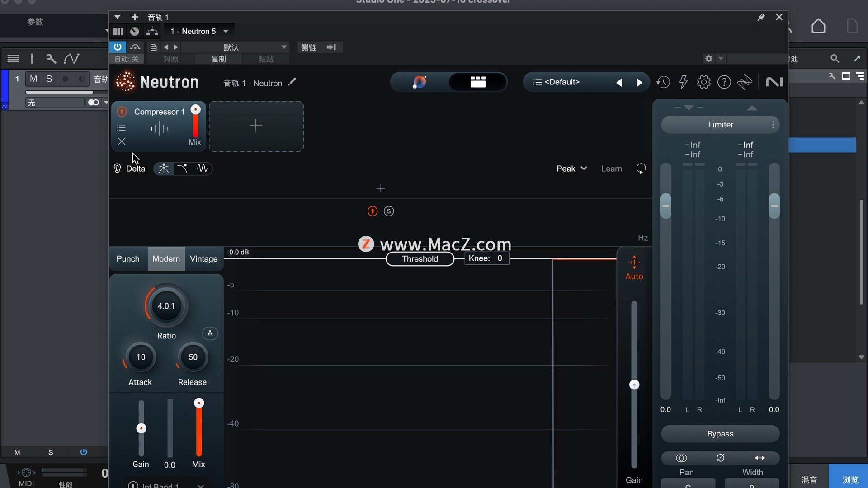Click the Learn button
Viewport: 868px width, 488px height.
tap(611, 169)
